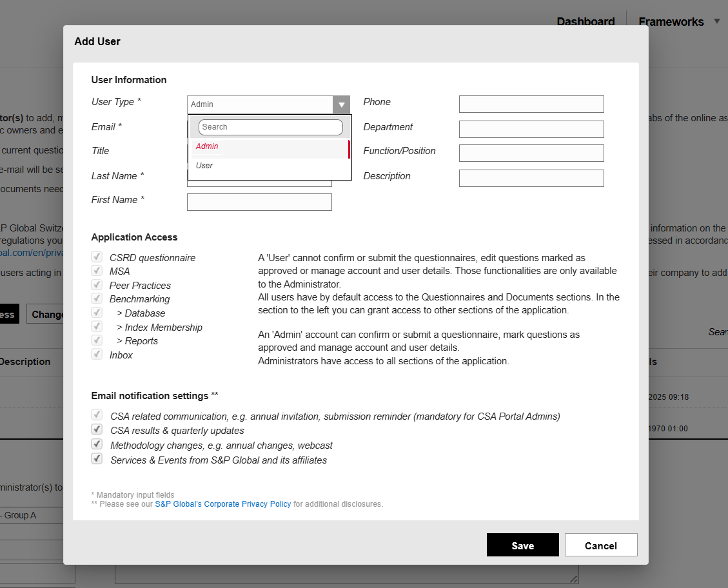728x588 pixels.
Task: Open the Frameworks menu in background page
Action: (671, 21)
